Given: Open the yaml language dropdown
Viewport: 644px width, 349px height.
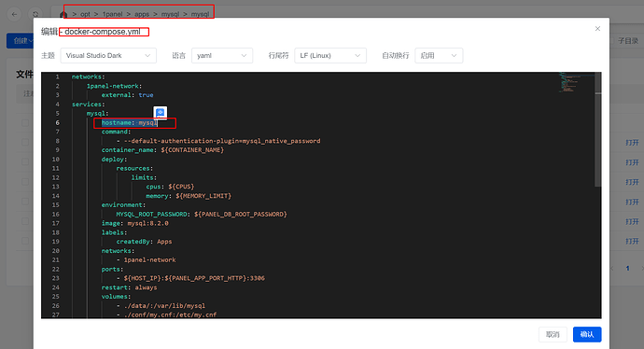Looking at the screenshot, I should pos(222,55).
